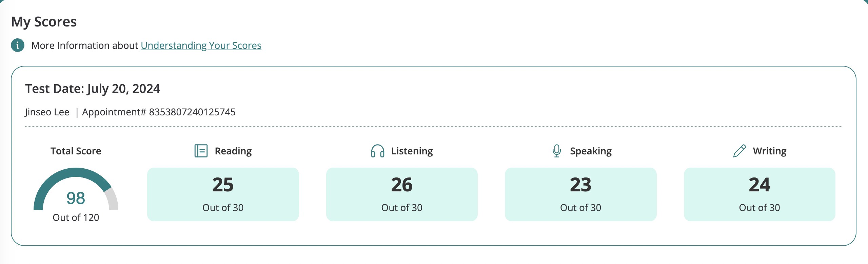Viewport: 868px width, 264px height.
Task: Click the appointment number text
Action: click(x=159, y=112)
